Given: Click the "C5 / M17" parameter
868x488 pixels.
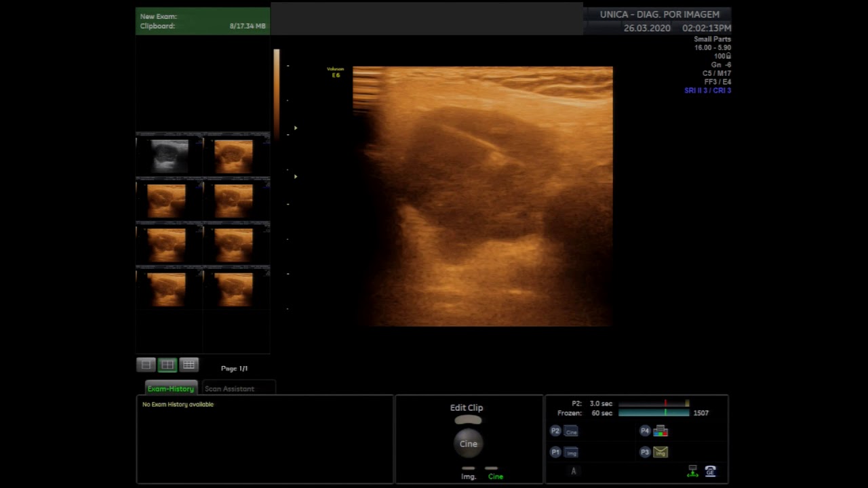Looking at the screenshot, I should (x=717, y=73).
